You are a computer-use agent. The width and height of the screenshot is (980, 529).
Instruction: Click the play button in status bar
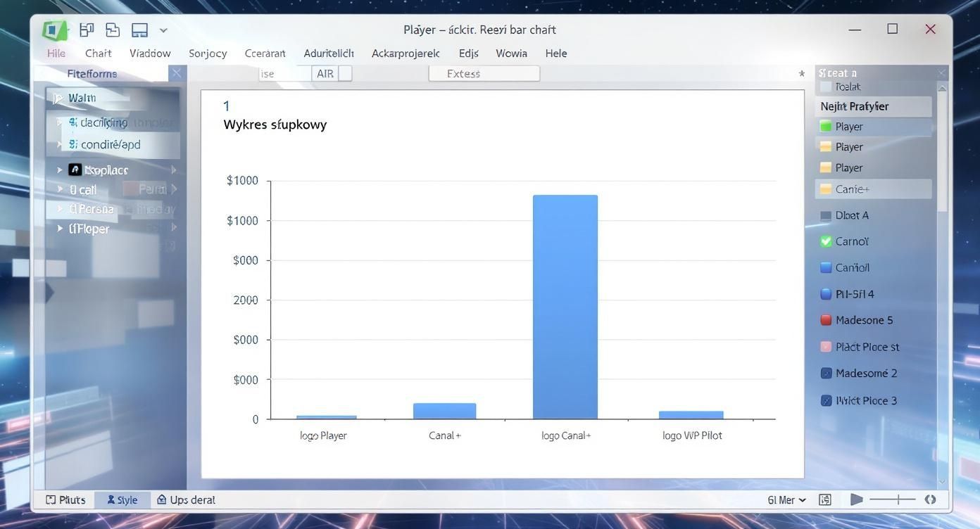point(856,500)
